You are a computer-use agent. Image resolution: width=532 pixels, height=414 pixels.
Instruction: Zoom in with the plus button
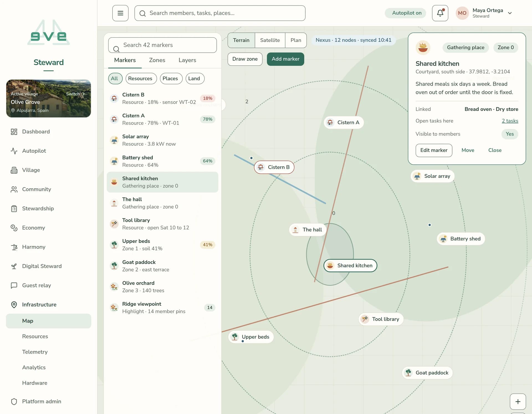(518, 402)
